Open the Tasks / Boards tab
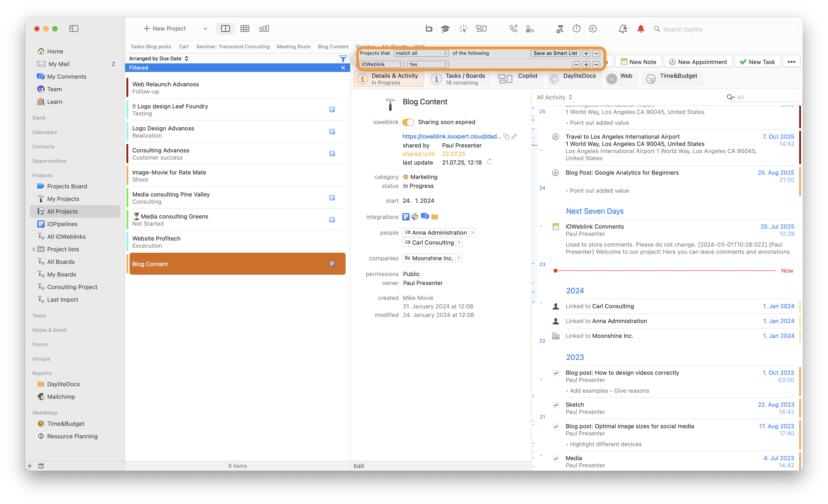828x504 pixels. [459, 79]
